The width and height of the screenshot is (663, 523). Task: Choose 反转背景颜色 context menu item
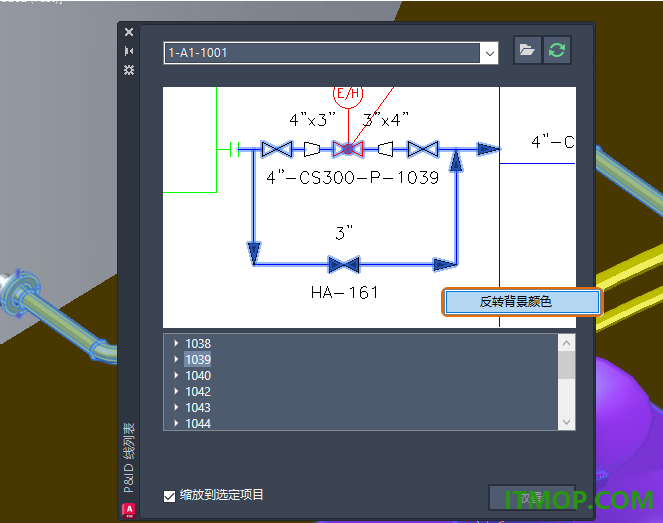coord(522,301)
